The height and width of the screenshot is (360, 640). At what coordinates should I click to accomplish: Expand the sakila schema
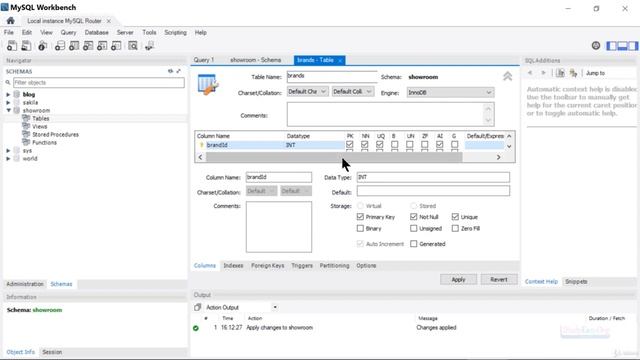[x=8, y=102]
